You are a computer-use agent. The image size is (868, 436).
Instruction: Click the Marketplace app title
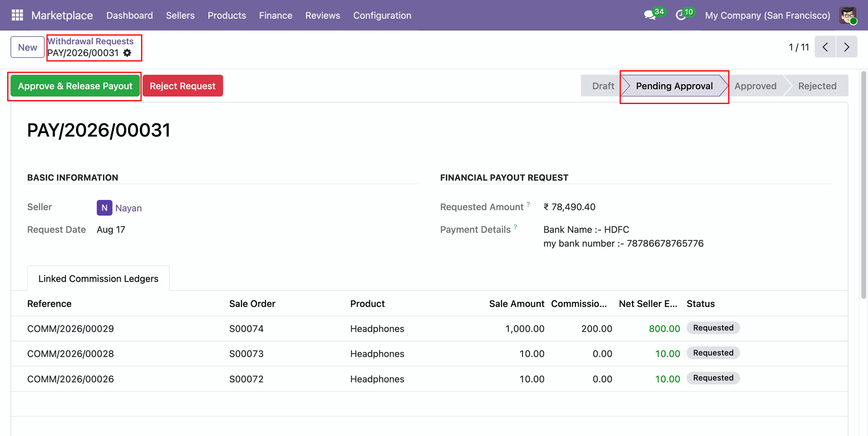(x=62, y=15)
